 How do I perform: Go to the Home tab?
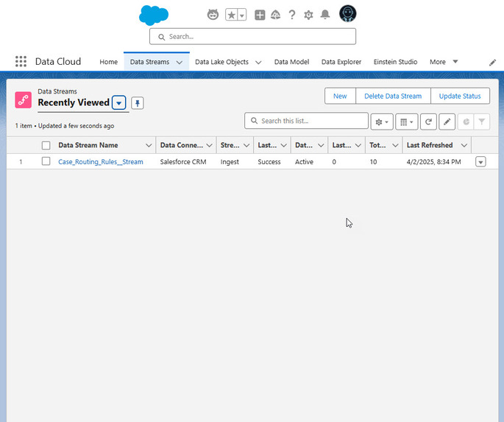click(x=109, y=62)
